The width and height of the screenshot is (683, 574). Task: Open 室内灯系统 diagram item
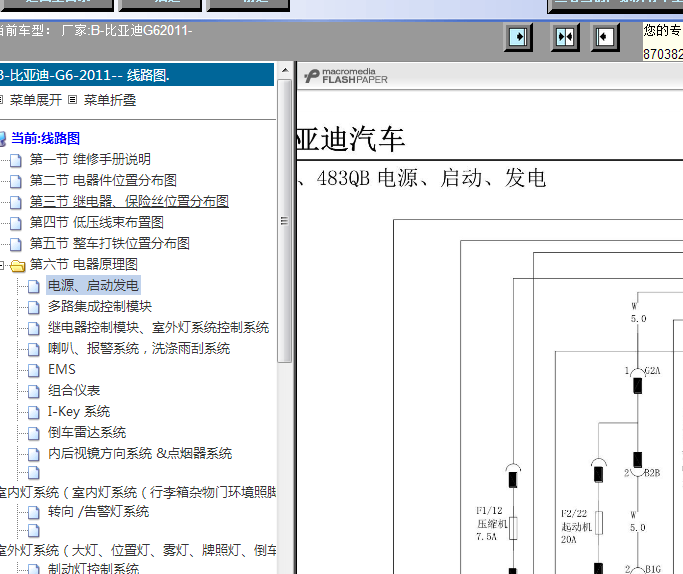pos(138,492)
